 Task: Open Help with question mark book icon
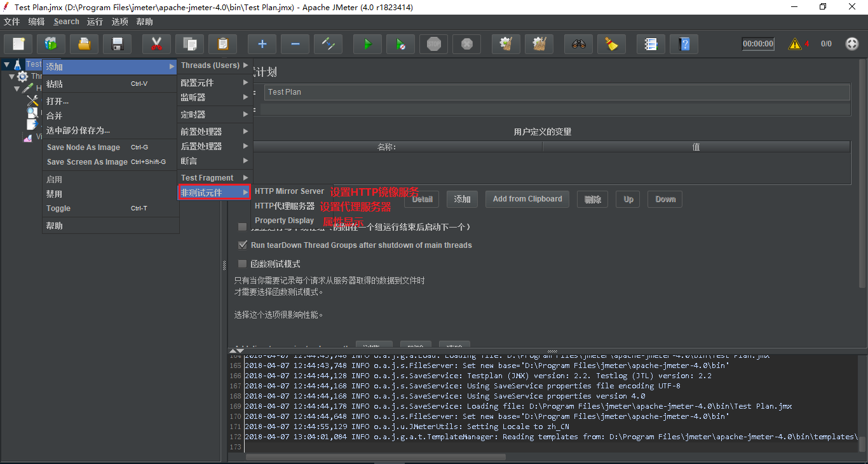click(x=684, y=44)
